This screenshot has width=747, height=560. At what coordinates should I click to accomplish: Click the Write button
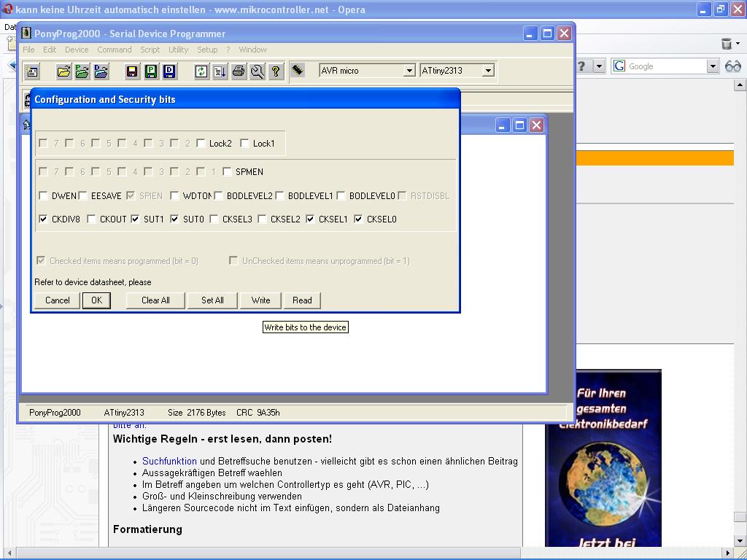pos(260,300)
